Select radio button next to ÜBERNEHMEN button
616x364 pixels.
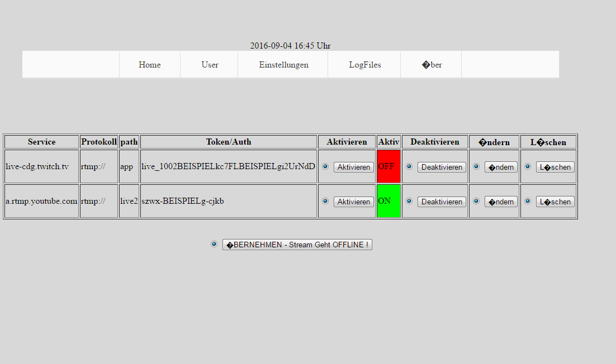214,244
